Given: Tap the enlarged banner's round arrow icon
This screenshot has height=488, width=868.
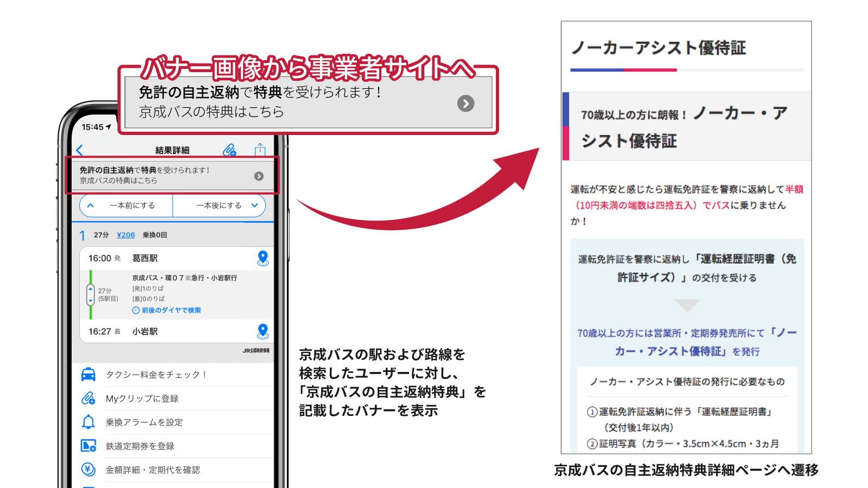Looking at the screenshot, I should tap(465, 103).
